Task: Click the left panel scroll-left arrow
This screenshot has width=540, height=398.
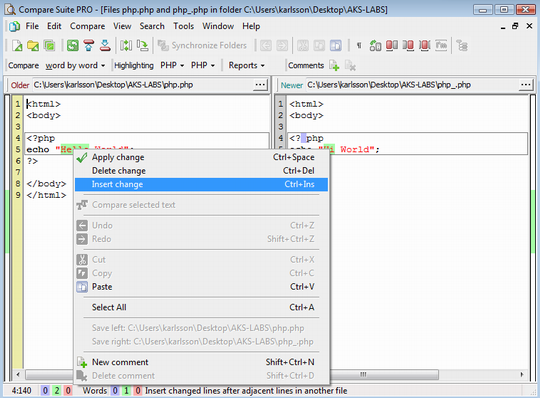Action: [18, 374]
